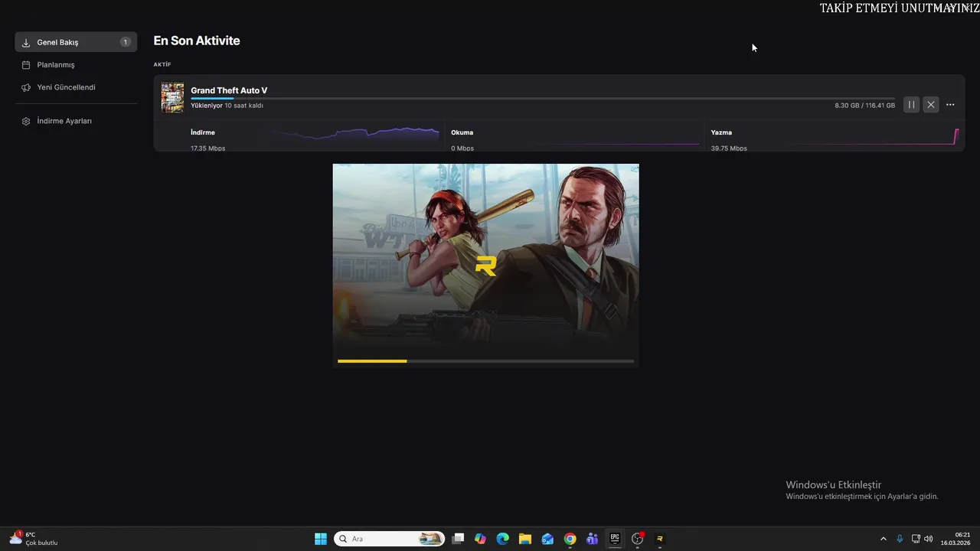Switch to Rockstar Games Launcher on taskbar
This screenshot has width=980, height=551.
point(659,539)
